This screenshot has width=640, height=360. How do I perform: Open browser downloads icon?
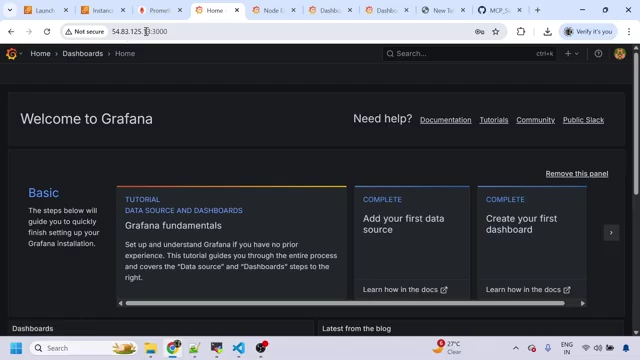coord(547,31)
